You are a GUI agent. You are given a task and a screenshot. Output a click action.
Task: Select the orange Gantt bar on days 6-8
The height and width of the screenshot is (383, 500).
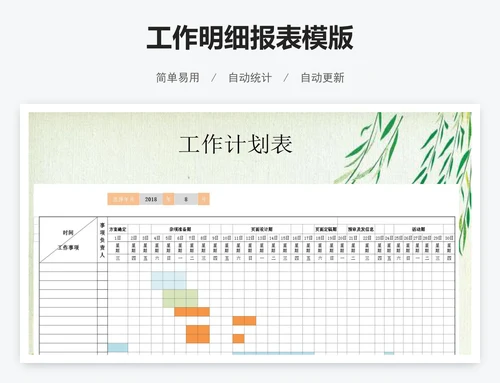point(192,312)
